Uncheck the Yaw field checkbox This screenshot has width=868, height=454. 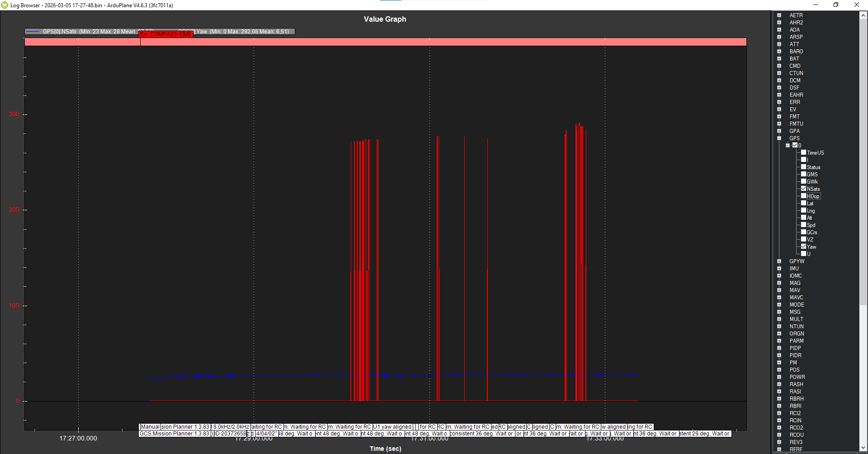pyautogui.click(x=803, y=246)
